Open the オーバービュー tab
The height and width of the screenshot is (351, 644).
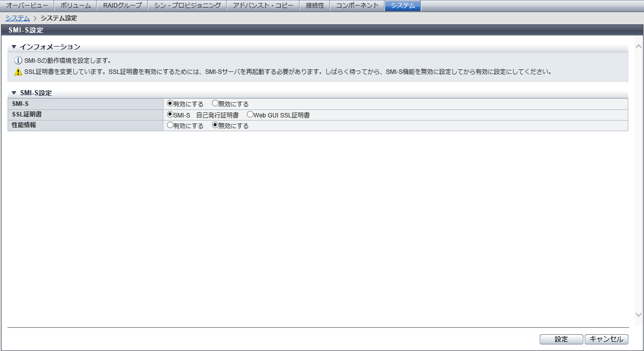[27, 6]
